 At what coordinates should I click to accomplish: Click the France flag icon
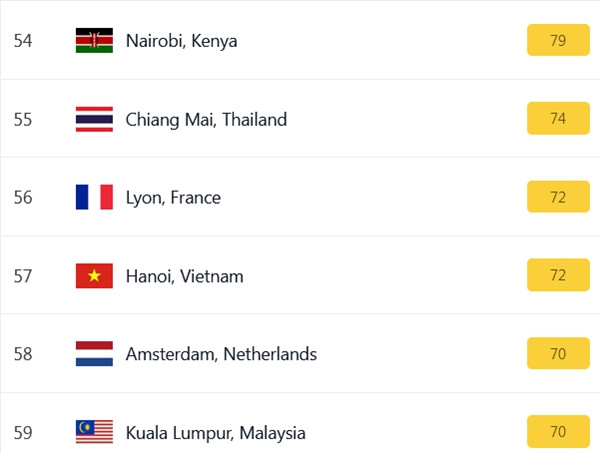click(94, 197)
